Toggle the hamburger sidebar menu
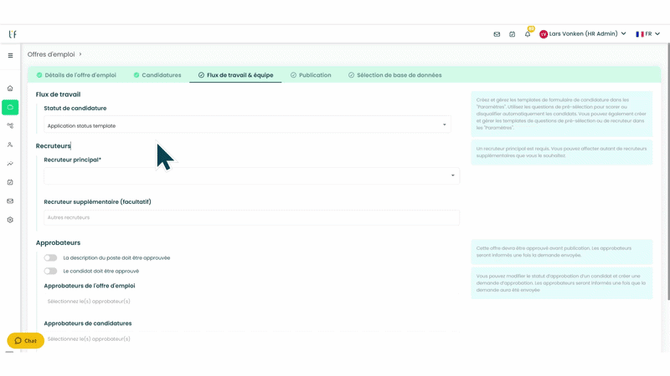Screen dimensions: 670x376 click(10, 56)
